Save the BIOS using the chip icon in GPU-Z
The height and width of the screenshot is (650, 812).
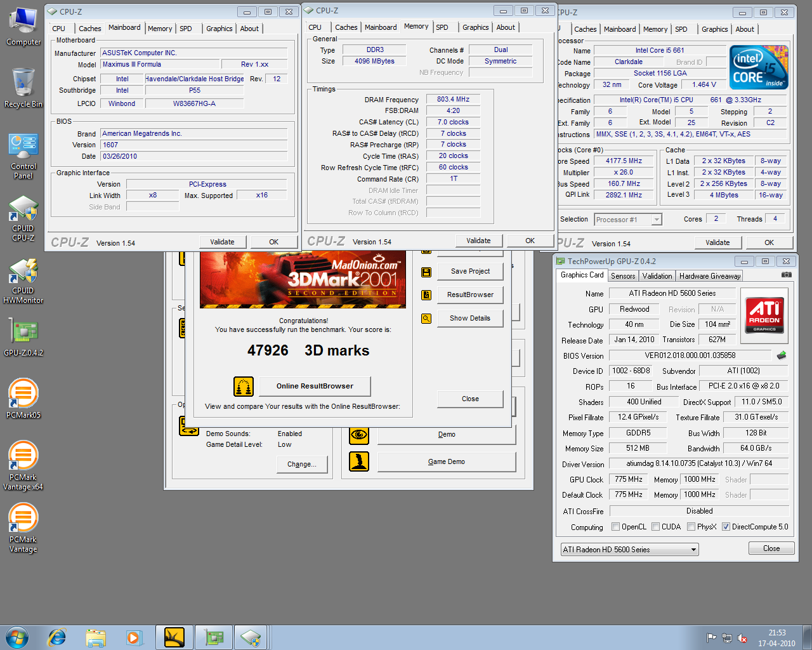[x=782, y=355]
